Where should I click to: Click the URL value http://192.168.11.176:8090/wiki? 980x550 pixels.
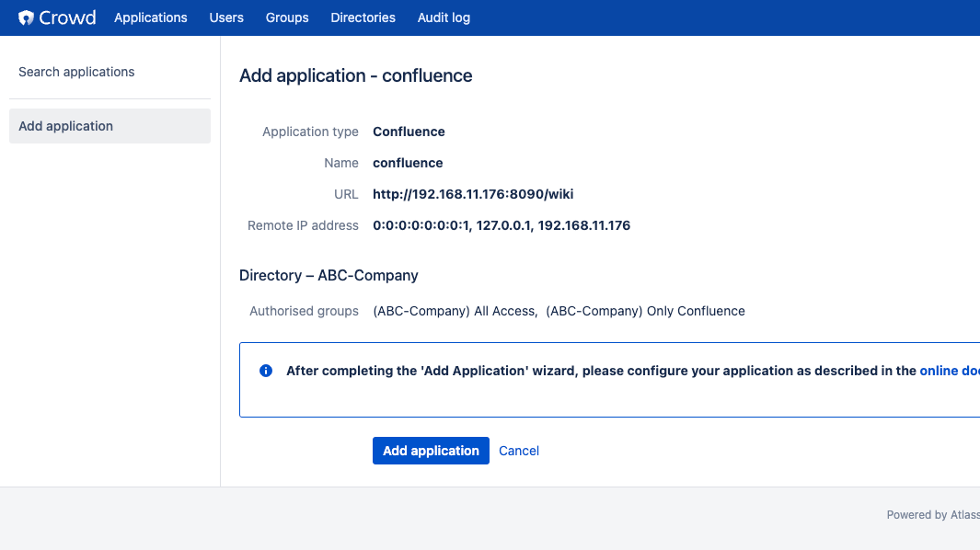click(x=473, y=194)
